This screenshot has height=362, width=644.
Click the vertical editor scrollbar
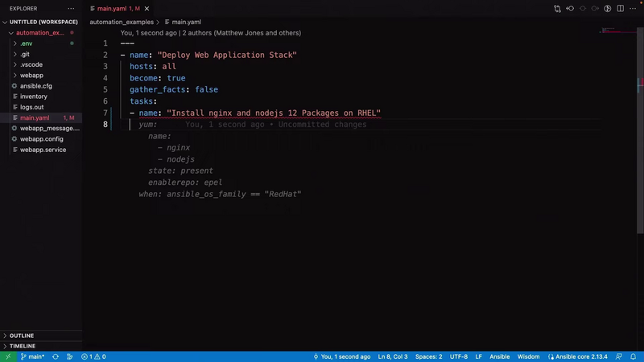point(640,130)
